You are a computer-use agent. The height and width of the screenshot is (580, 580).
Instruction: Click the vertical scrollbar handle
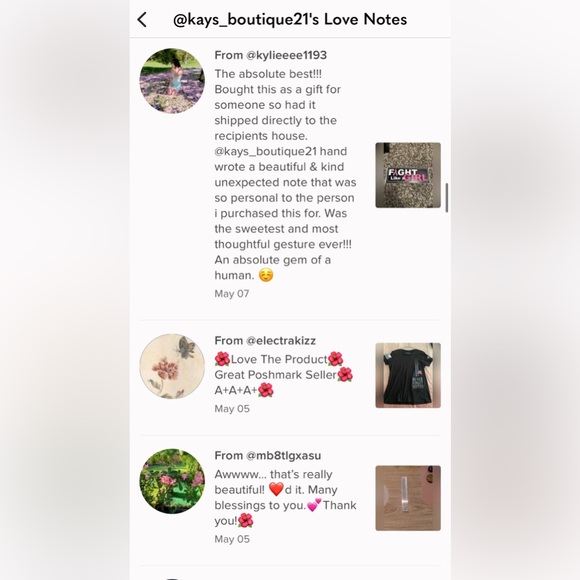(447, 198)
